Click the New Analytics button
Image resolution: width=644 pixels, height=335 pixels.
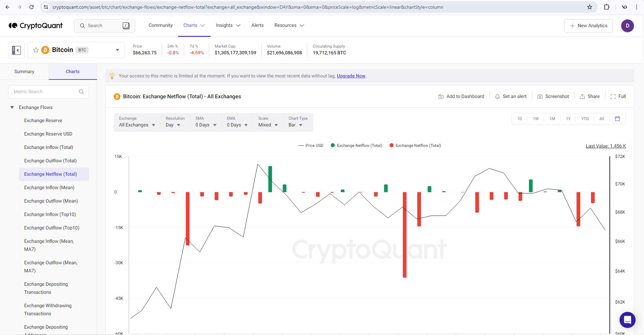(588, 26)
